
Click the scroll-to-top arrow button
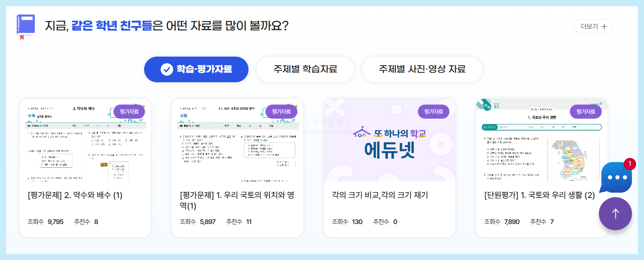[615, 214]
